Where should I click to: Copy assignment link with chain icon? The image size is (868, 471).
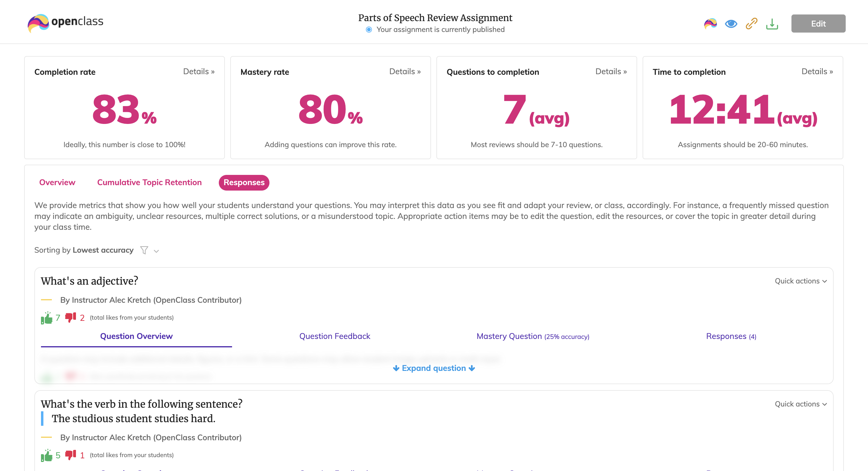pyautogui.click(x=751, y=24)
